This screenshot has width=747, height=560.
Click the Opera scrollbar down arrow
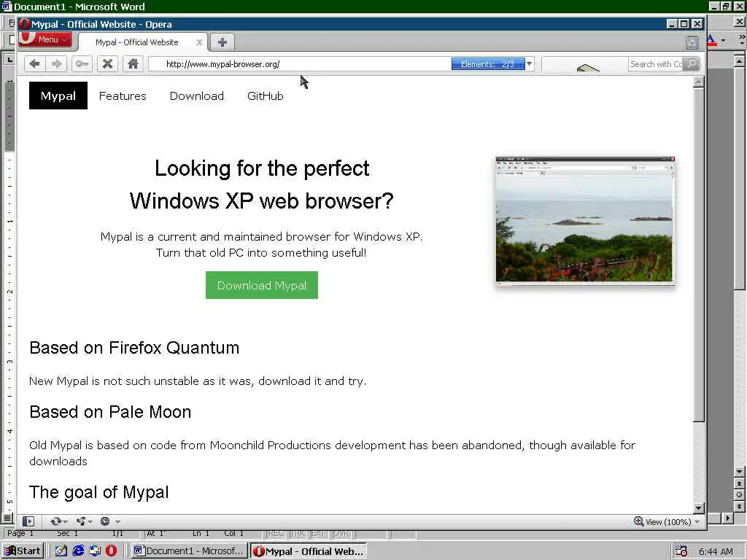coord(698,508)
